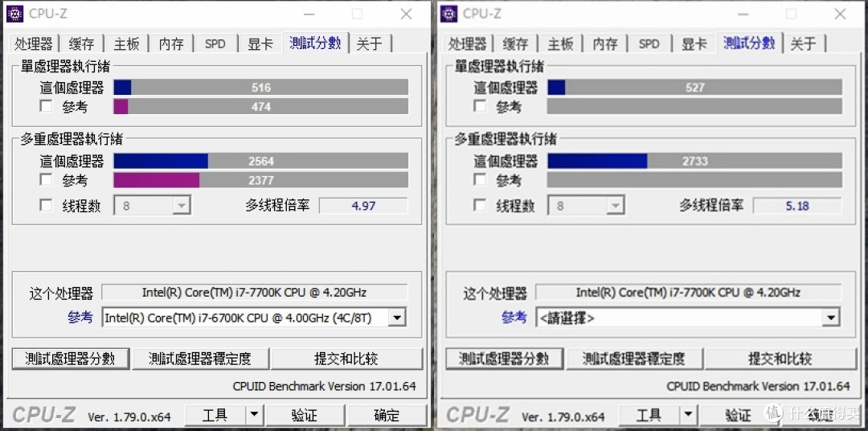Select SPD tab in right window
The image size is (868, 431).
[x=649, y=43]
